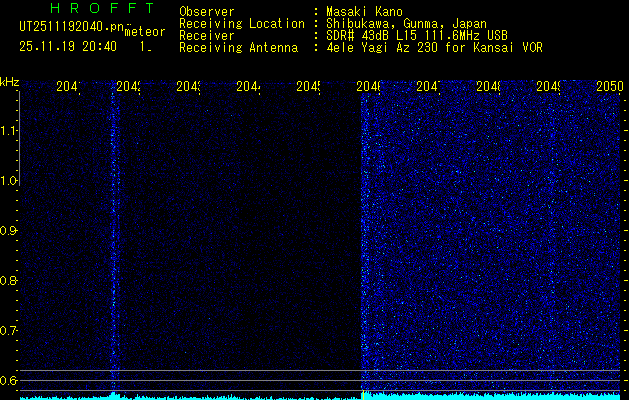Select the location Shibukawa, Gunma, Japan
Screen dimensions: 629x400
[x=406, y=24]
